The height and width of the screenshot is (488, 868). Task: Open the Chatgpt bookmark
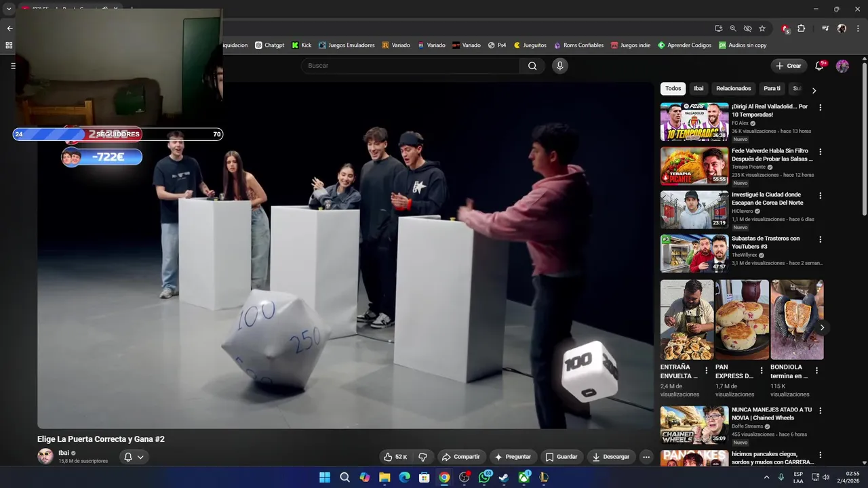pos(270,45)
